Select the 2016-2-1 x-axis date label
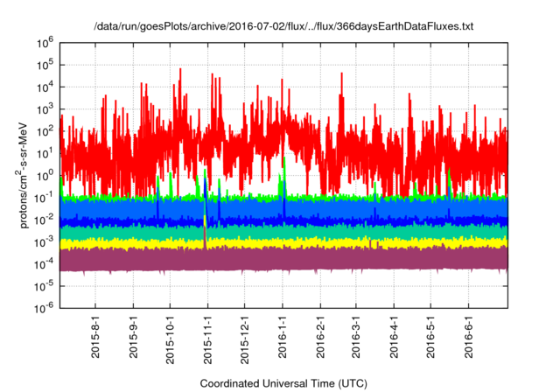The image size is (560, 392). 320,337
